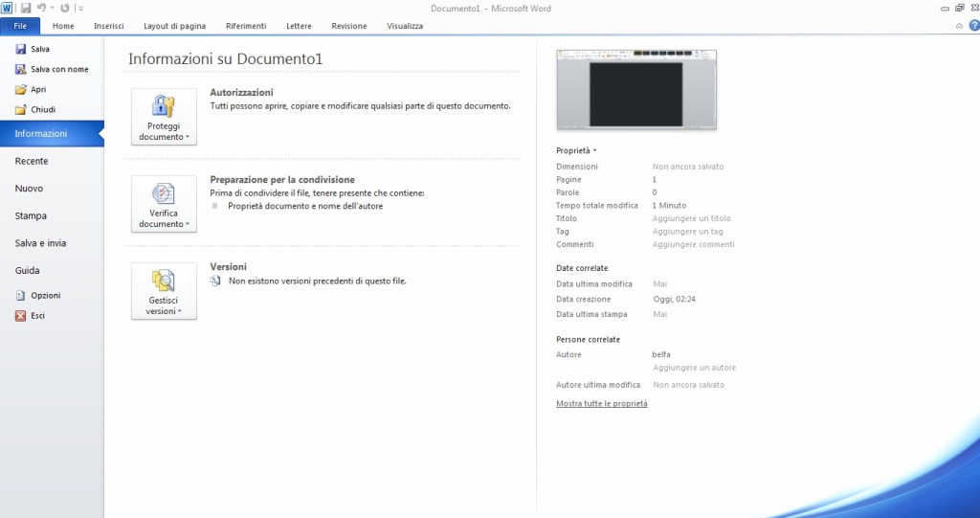This screenshot has height=518, width=980.
Task: Click the Opzioni text label in the sidebar
Action: pos(46,295)
